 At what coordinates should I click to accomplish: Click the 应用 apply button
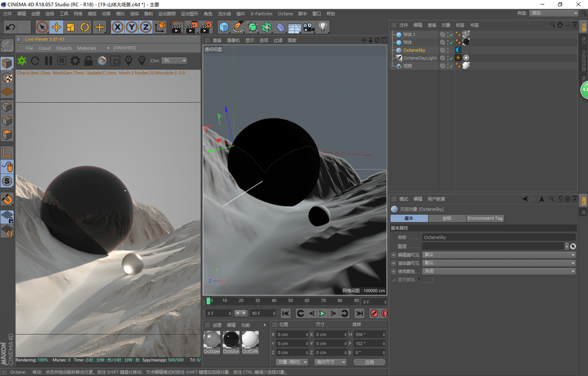coord(369,362)
